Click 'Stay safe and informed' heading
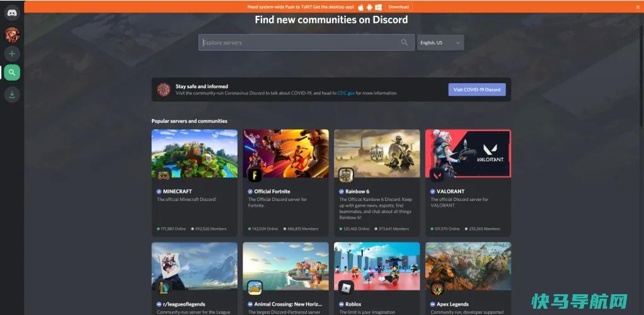 point(202,87)
